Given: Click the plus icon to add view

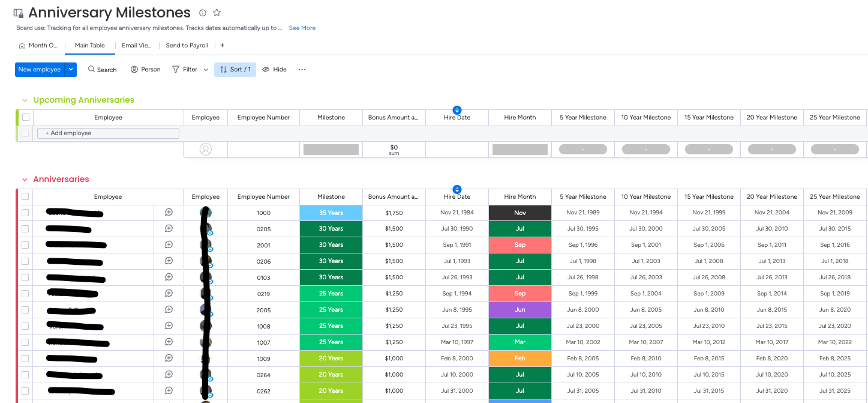Looking at the screenshot, I should (222, 45).
